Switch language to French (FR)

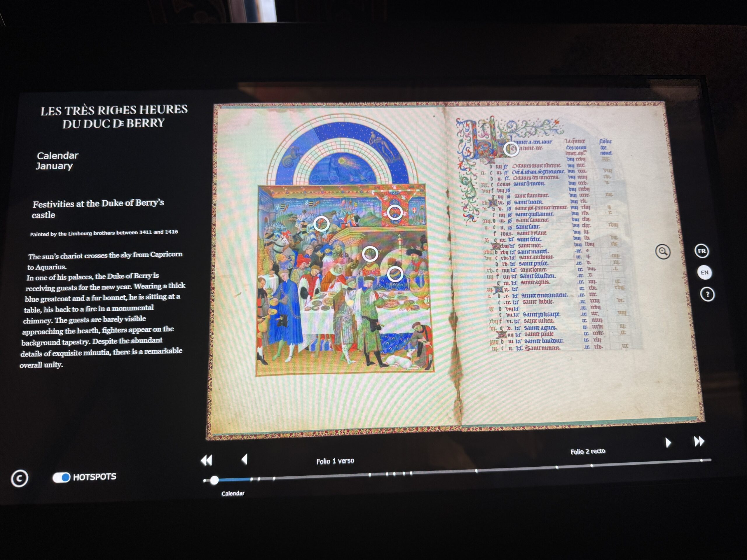click(702, 251)
